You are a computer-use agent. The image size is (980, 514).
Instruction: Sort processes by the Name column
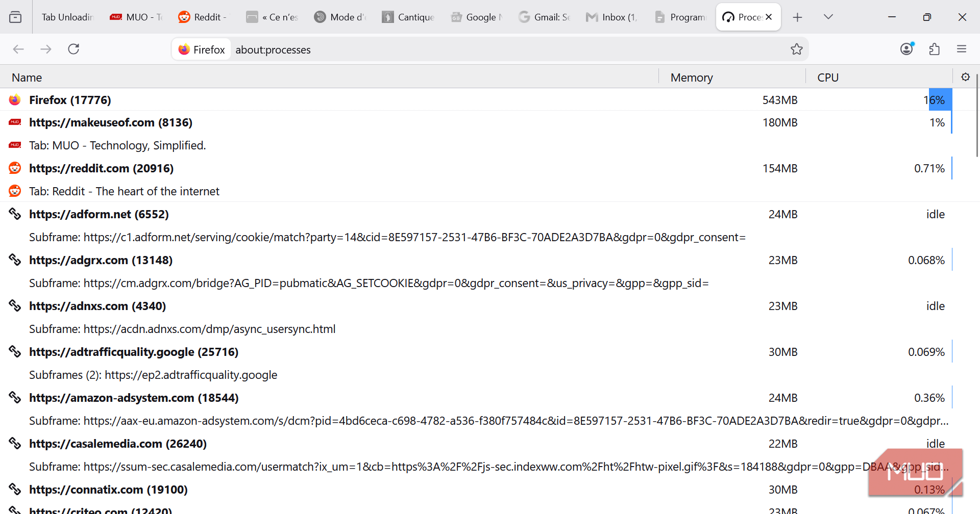pos(329,77)
